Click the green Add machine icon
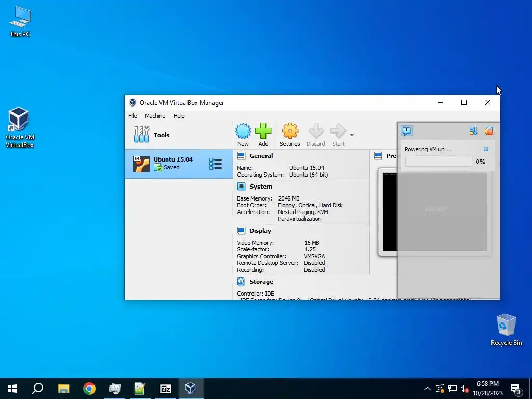The width and height of the screenshot is (532, 399). click(263, 131)
